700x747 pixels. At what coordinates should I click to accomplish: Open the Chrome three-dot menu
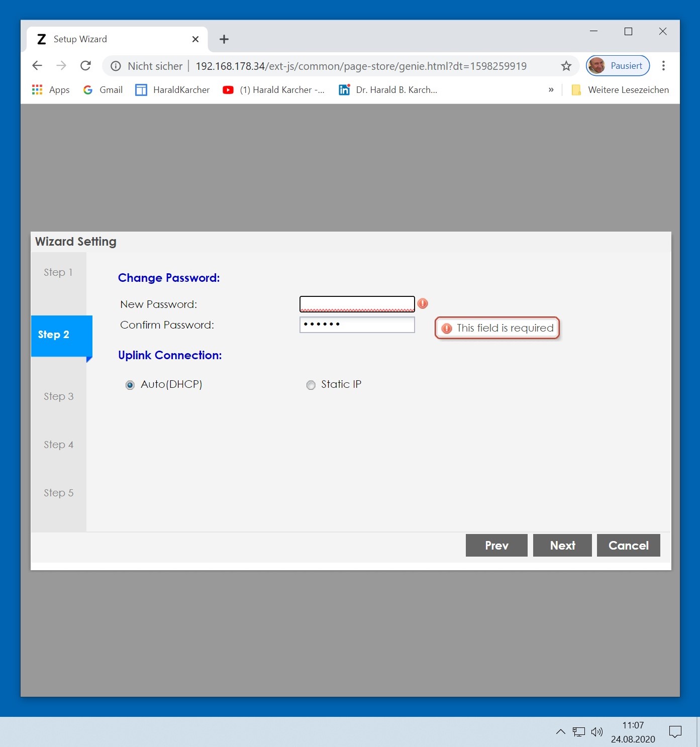pyautogui.click(x=663, y=66)
